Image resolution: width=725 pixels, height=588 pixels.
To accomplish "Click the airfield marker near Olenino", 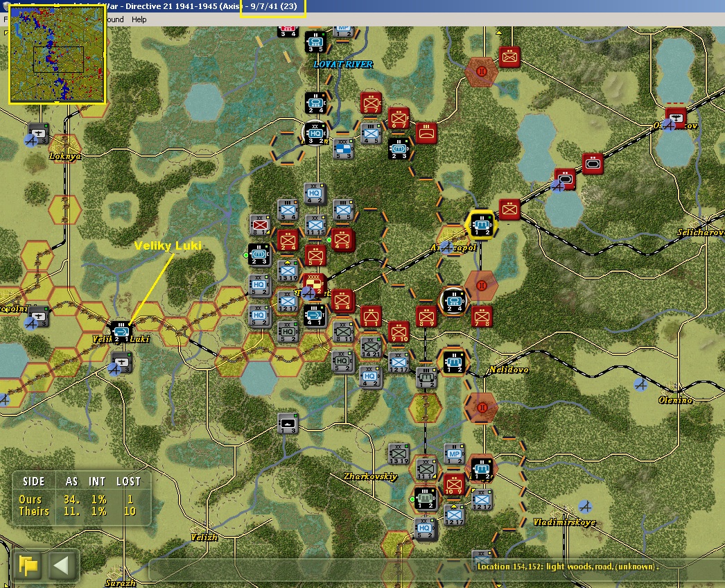I will 640,384.
